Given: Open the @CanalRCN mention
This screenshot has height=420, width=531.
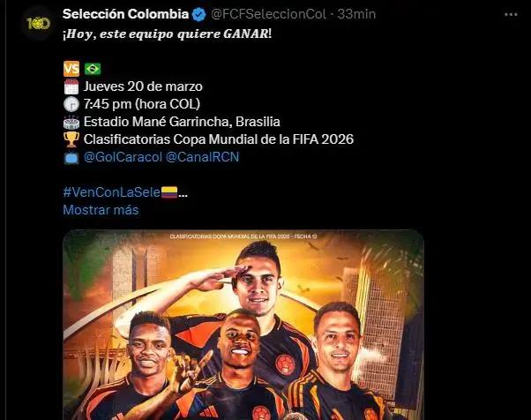Looking at the screenshot, I should [203, 157].
